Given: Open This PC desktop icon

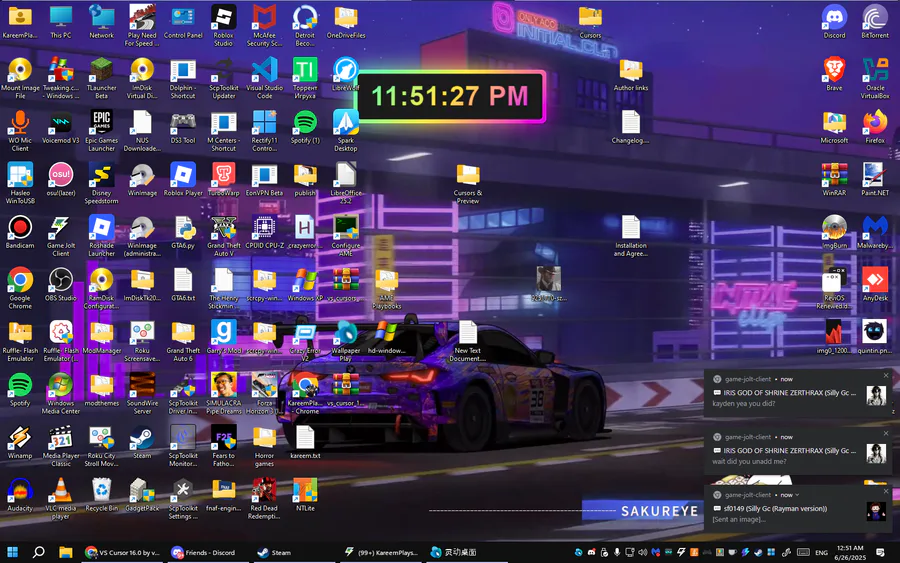Looking at the screenshot, I should coord(61,22).
